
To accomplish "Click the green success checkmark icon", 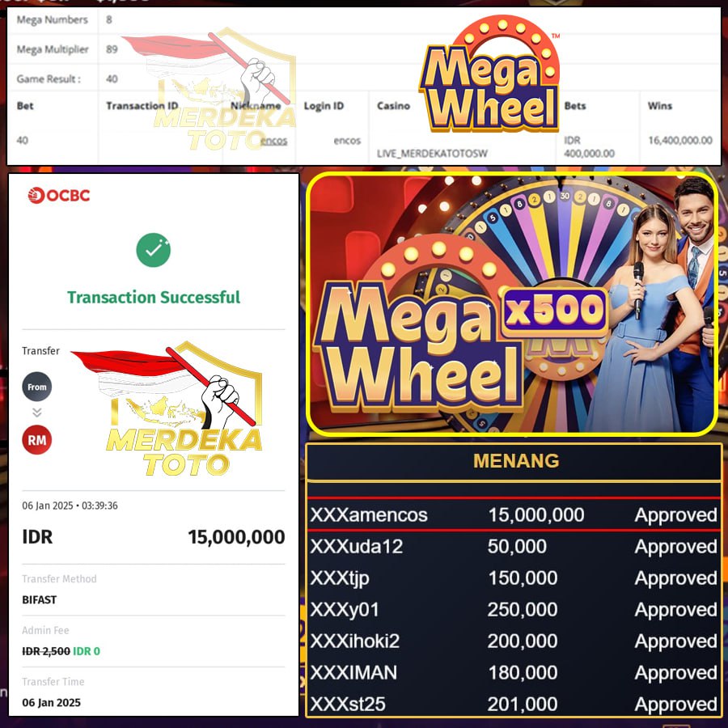I will pyautogui.click(x=153, y=250).
